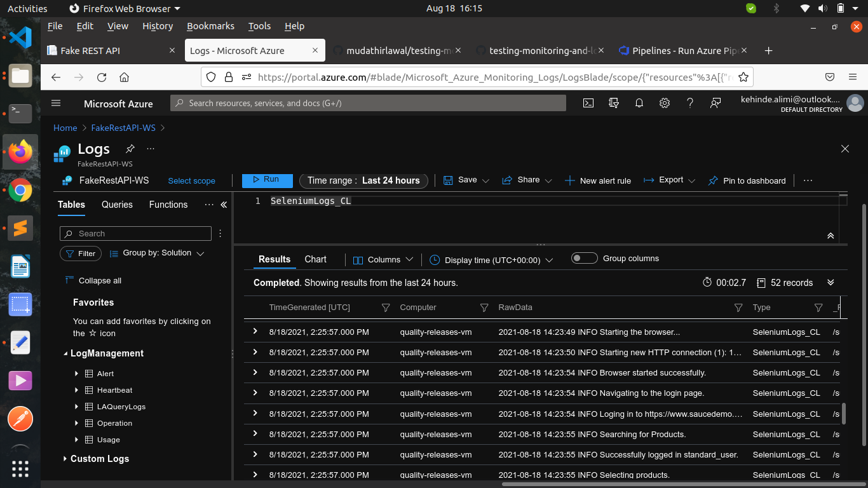Image resolution: width=868 pixels, height=488 pixels.
Task: Open Azure Cloud Shell icon
Action: pyautogui.click(x=588, y=103)
